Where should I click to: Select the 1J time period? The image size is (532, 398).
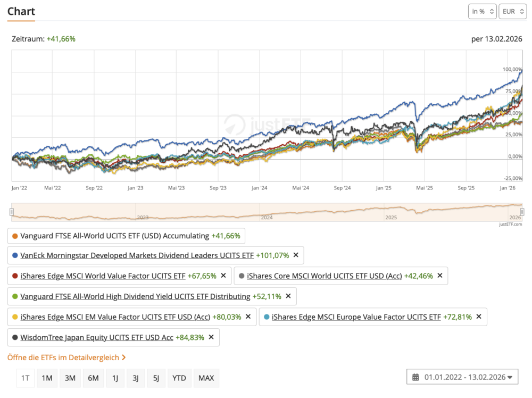tap(115, 378)
